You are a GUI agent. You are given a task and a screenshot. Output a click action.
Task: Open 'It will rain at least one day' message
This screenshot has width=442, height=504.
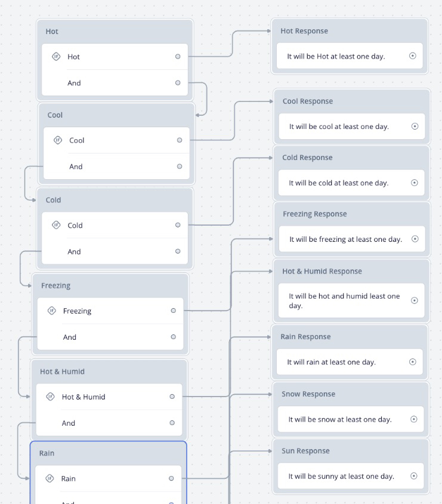350,362
